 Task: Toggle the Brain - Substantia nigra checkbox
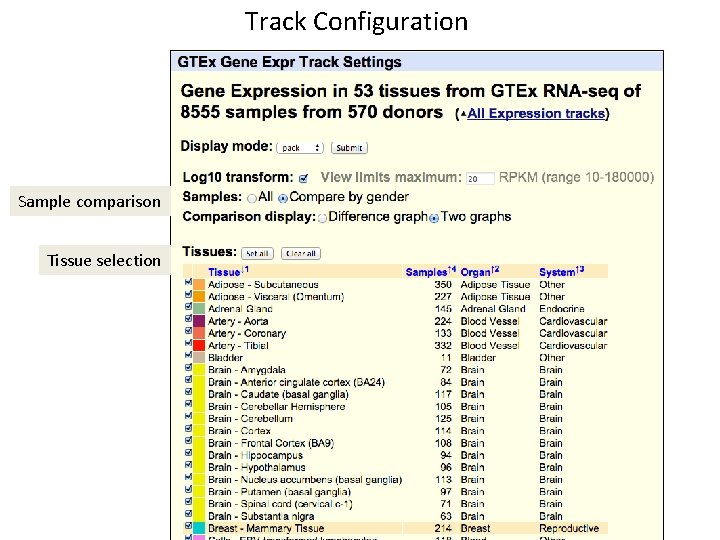click(x=188, y=513)
